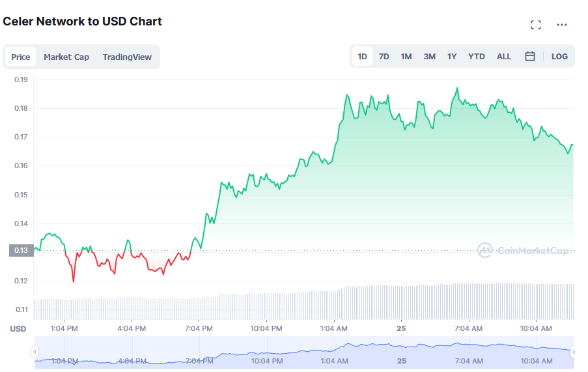Select the 7D time range
The image size is (588, 372).
point(384,56)
